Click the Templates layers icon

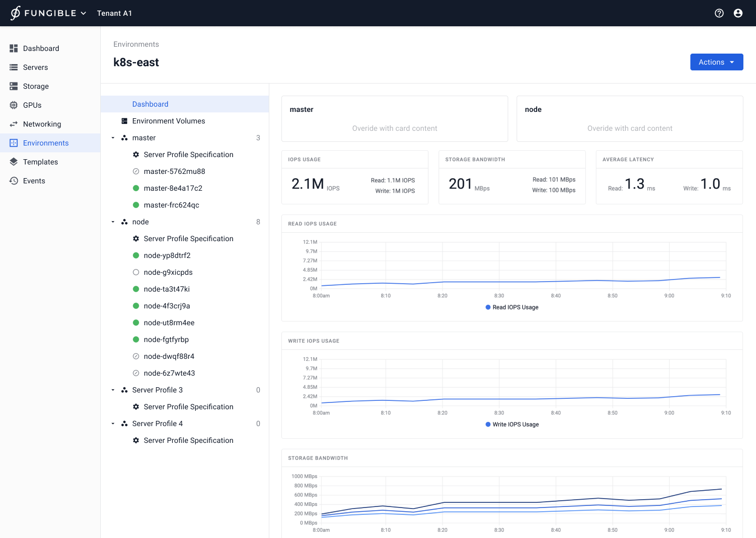click(14, 162)
